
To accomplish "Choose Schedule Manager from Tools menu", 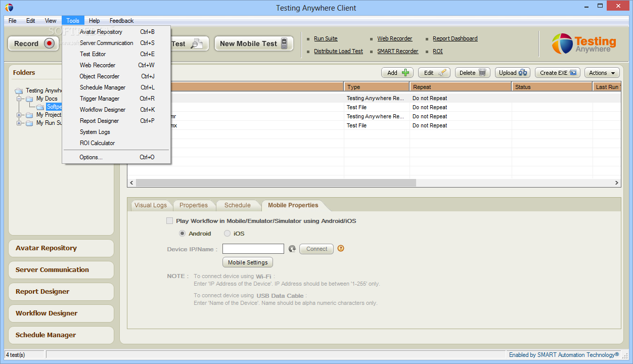I will point(117,87).
